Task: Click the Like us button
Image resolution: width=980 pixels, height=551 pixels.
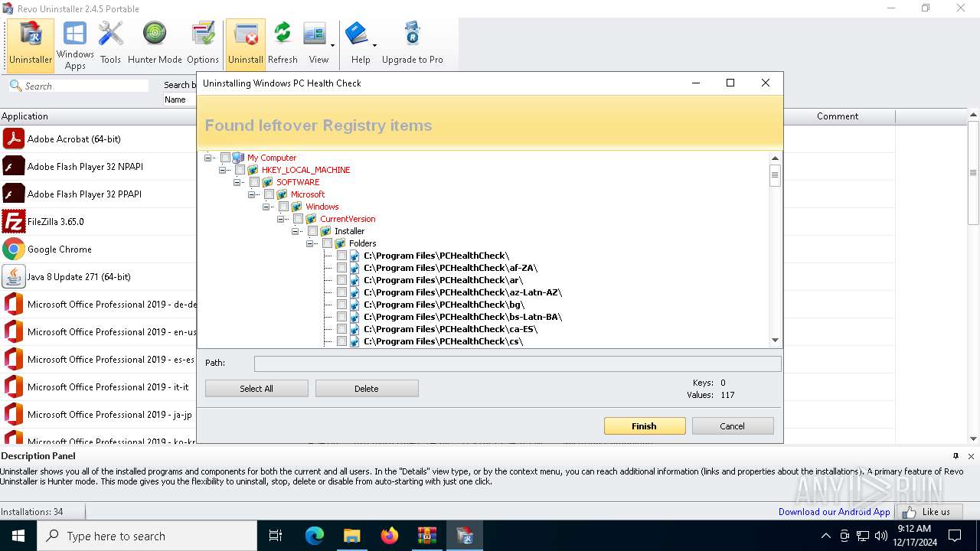Action: tap(928, 512)
